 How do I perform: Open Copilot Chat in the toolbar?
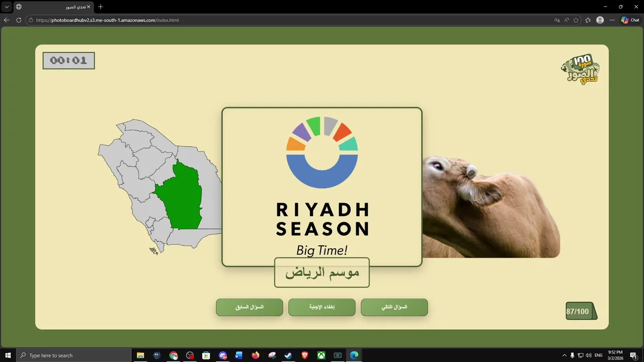point(630,20)
